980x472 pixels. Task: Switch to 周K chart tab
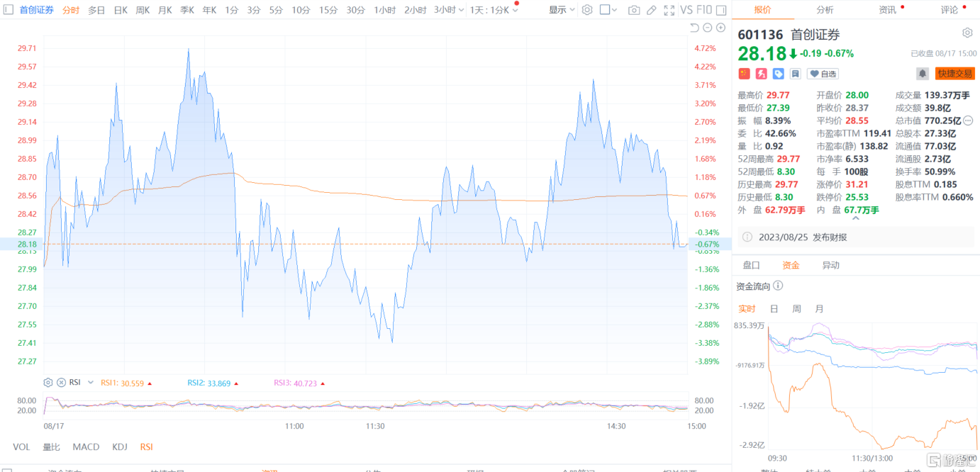[x=143, y=10]
